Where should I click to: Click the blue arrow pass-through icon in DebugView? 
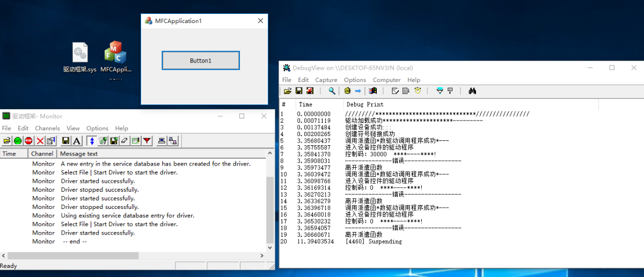358,91
